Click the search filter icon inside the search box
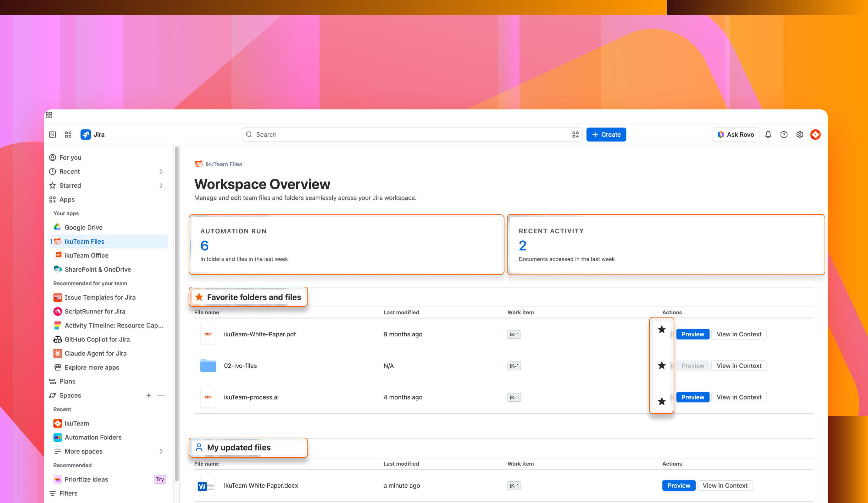 pyautogui.click(x=575, y=135)
